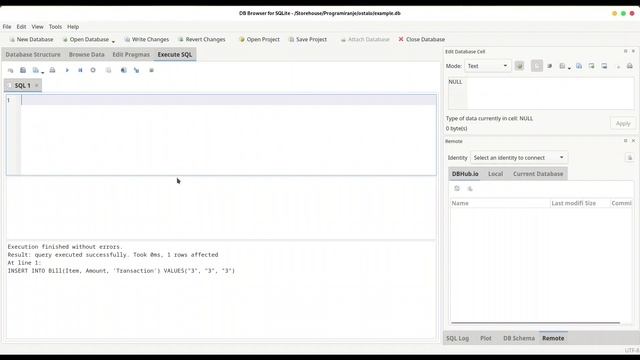
Task: Open the Identity selection dropdown
Action: tap(518, 158)
